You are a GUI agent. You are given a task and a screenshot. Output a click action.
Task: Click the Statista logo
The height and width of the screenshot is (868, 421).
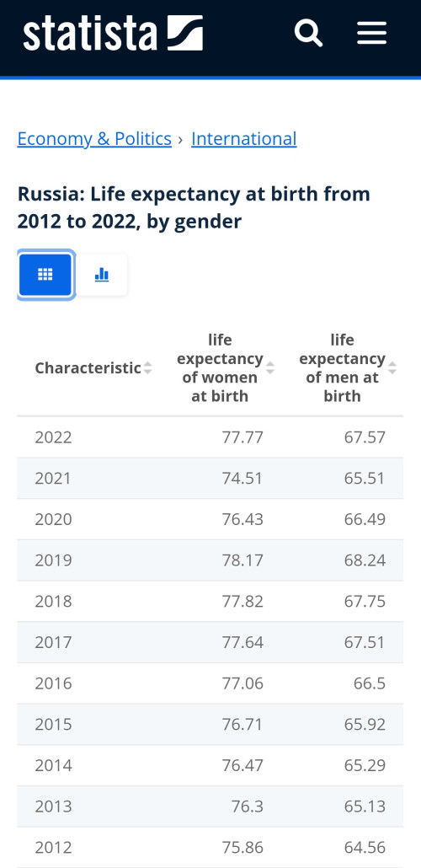coord(113,33)
